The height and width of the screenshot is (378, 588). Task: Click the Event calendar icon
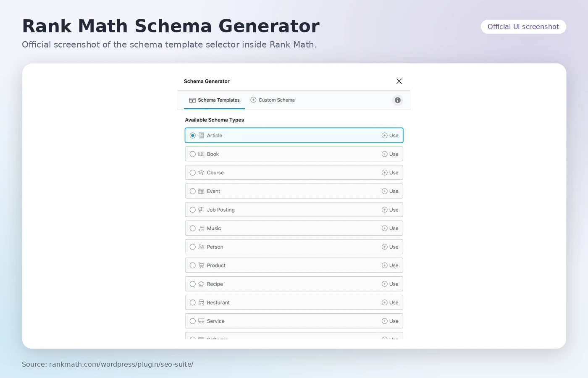click(201, 191)
